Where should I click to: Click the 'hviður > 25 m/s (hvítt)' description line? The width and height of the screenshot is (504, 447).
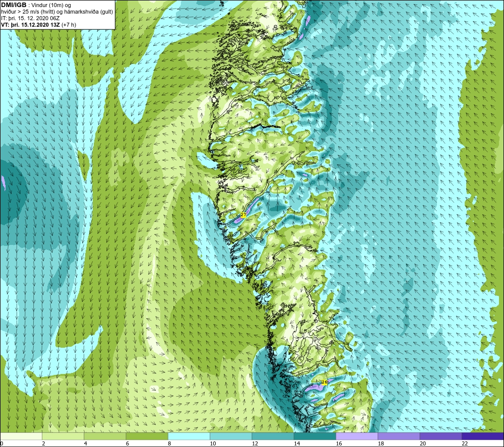pos(57,12)
